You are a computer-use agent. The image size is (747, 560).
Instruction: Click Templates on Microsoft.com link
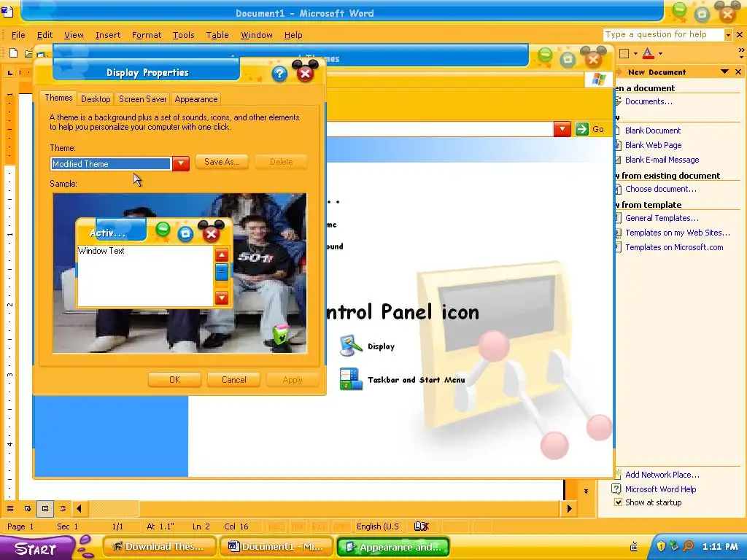coord(674,247)
